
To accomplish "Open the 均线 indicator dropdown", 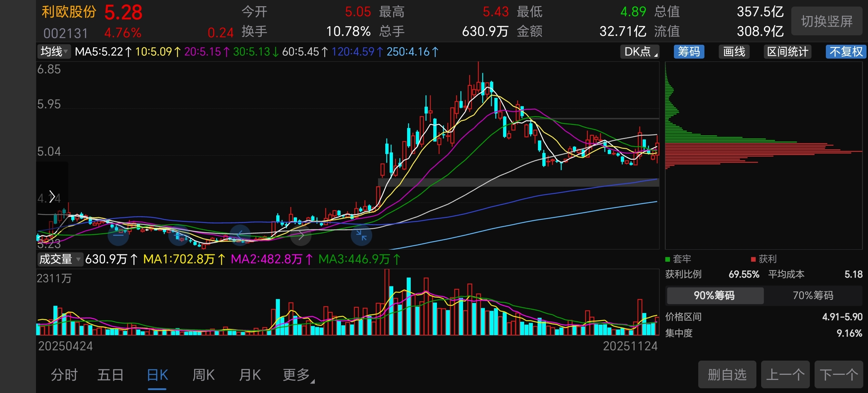I will tap(55, 52).
